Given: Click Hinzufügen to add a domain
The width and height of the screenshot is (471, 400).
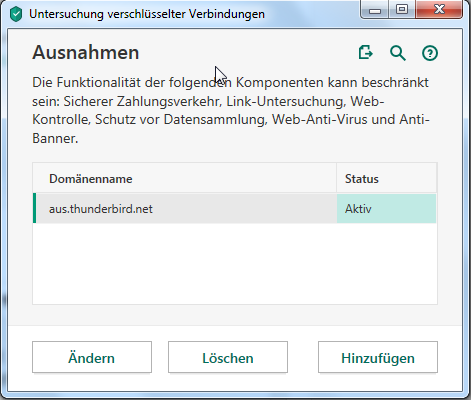Looking at the screenshot, I should pos(378,357).
